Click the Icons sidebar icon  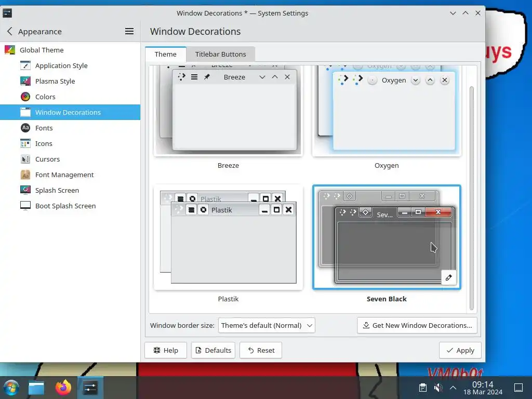pos(25,143)
